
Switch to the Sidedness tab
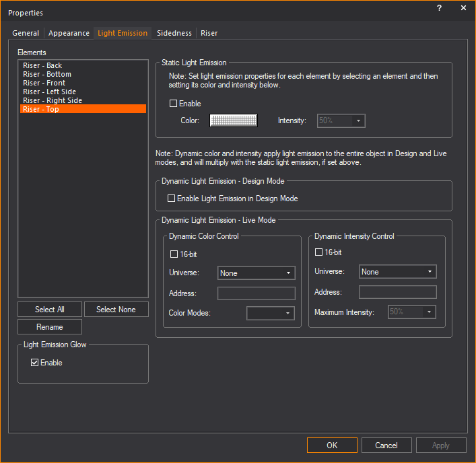[174, 33]
